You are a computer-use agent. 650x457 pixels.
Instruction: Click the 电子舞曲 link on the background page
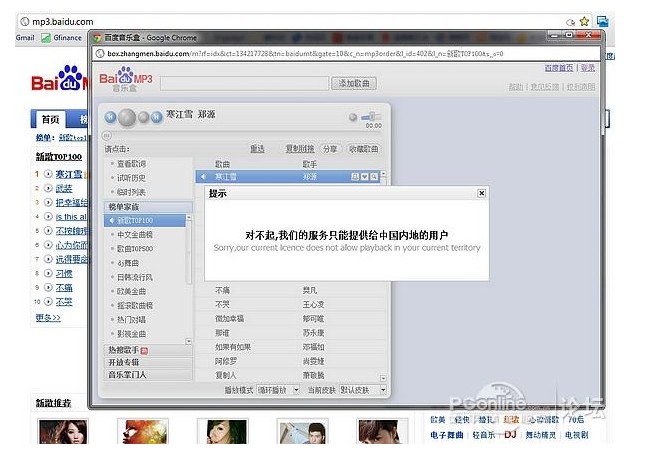(446, 435)
